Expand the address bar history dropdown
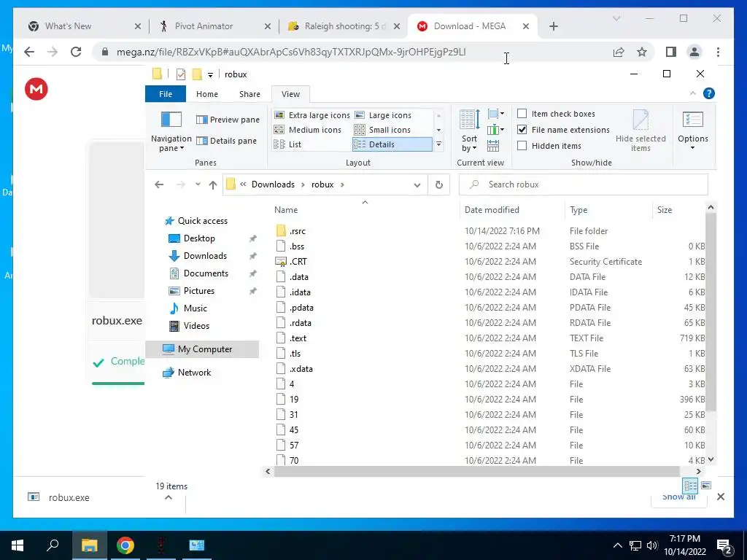This screenshot has width=747, height=560. point(417,184)
